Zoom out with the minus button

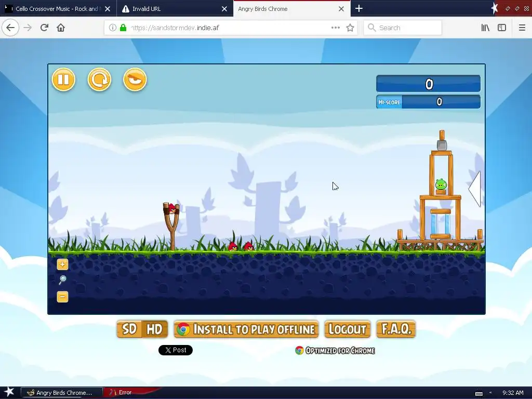click(x=62, y=297)
